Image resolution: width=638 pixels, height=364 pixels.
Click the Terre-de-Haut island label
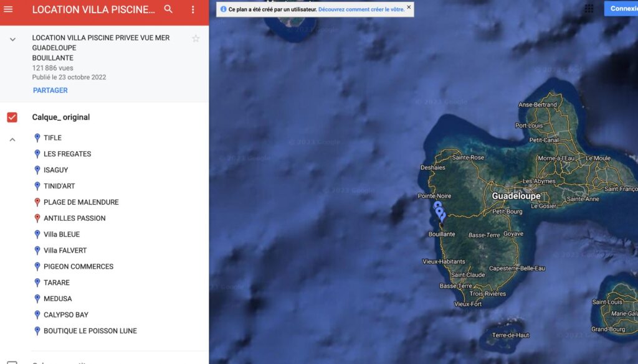pos(510,335)
